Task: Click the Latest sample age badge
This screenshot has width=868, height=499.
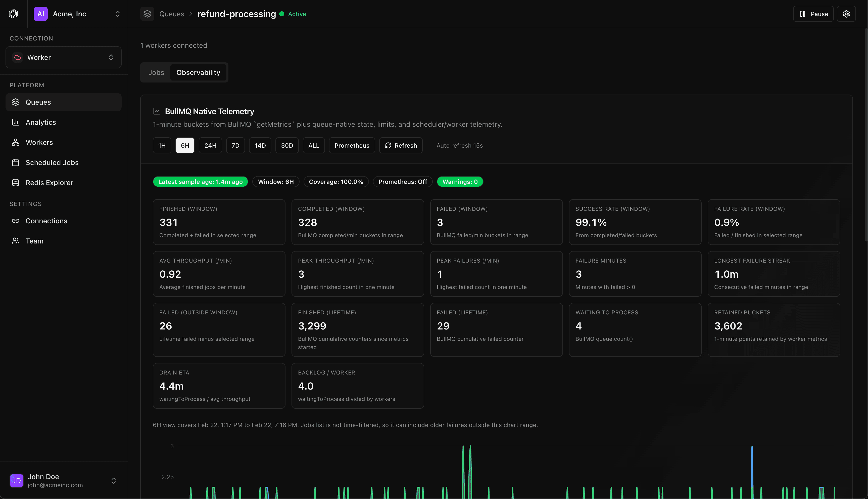Action: point(200,182)
